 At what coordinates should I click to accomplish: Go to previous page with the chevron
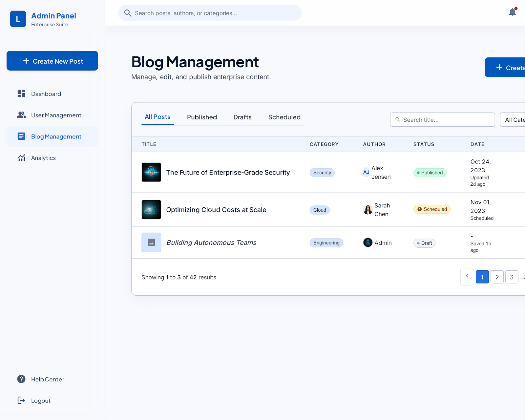point(467,277)
